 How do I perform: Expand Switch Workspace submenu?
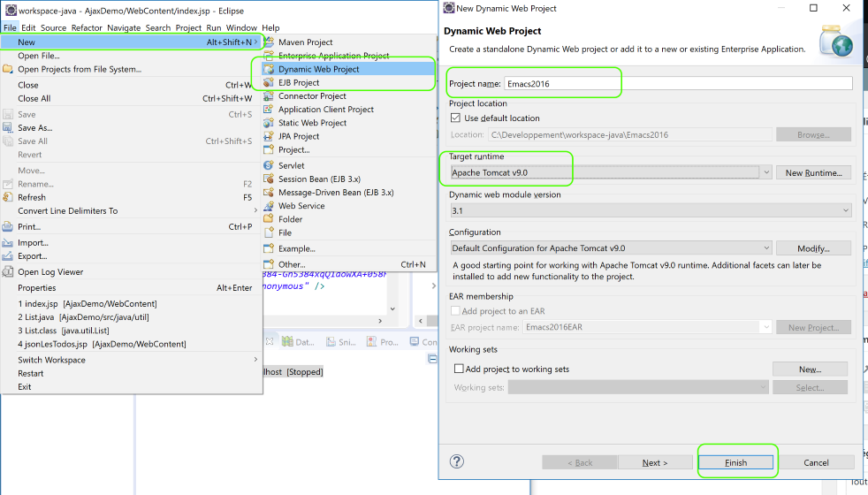pos(255,360)
